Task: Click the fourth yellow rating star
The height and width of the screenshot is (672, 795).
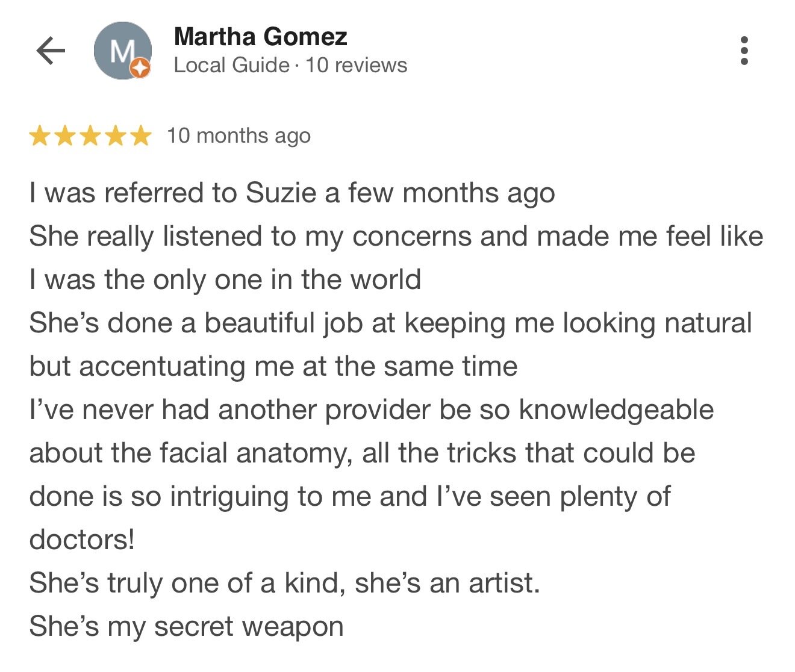Action: [116, 136]
